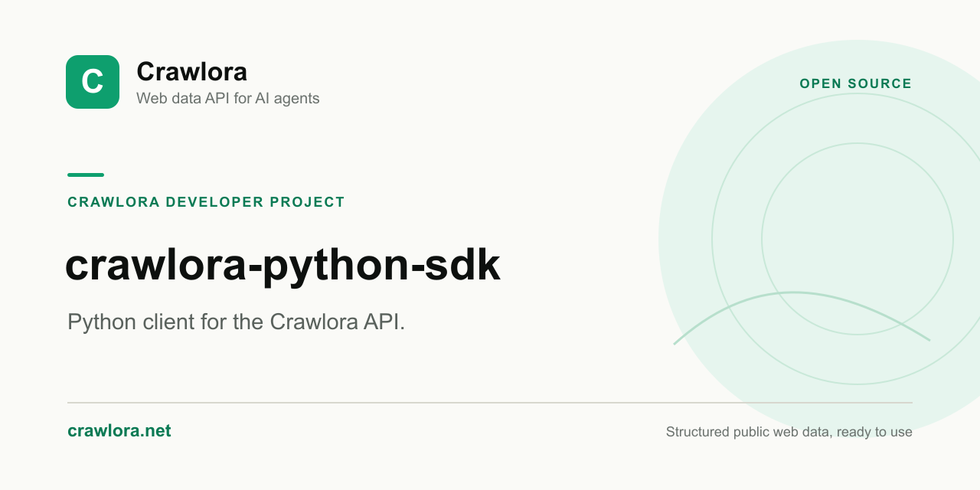The image size is (980, 490).
Task: Open the crawlora.net link
Action: pos(119,431)
